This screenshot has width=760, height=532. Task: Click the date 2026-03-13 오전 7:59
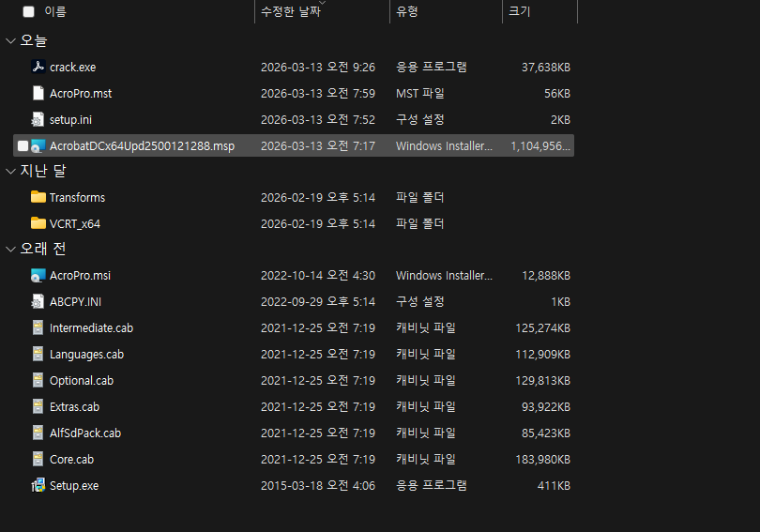(318, 94)
